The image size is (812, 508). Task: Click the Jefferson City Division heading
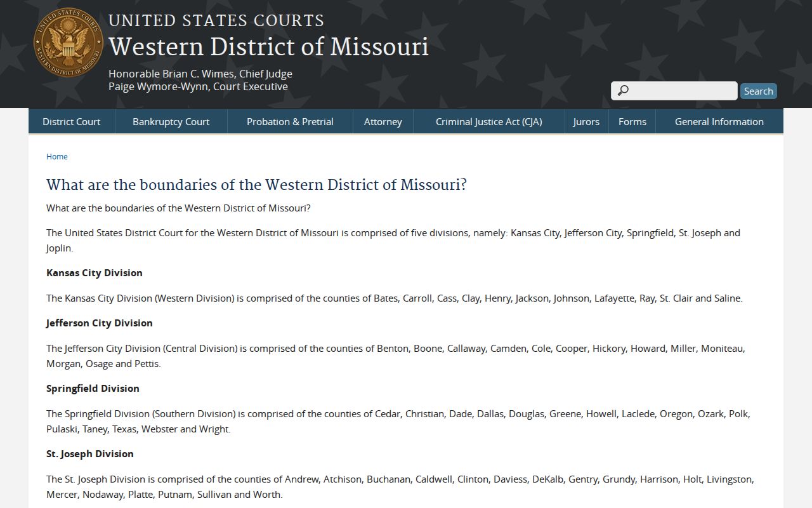[100, 323]
